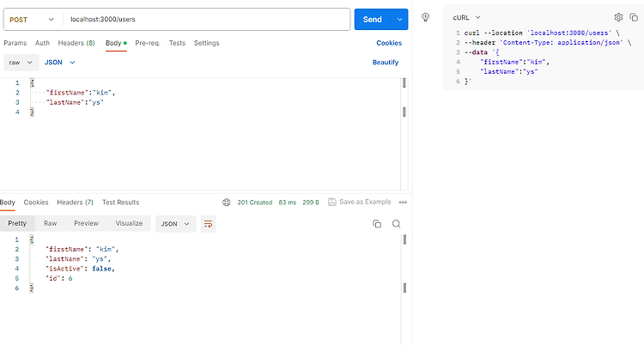This screenshot has width=644, height=345.
Task: Click the "firstName":"kim" request body line
Action: pyautogui.click(x=81, y=93)
